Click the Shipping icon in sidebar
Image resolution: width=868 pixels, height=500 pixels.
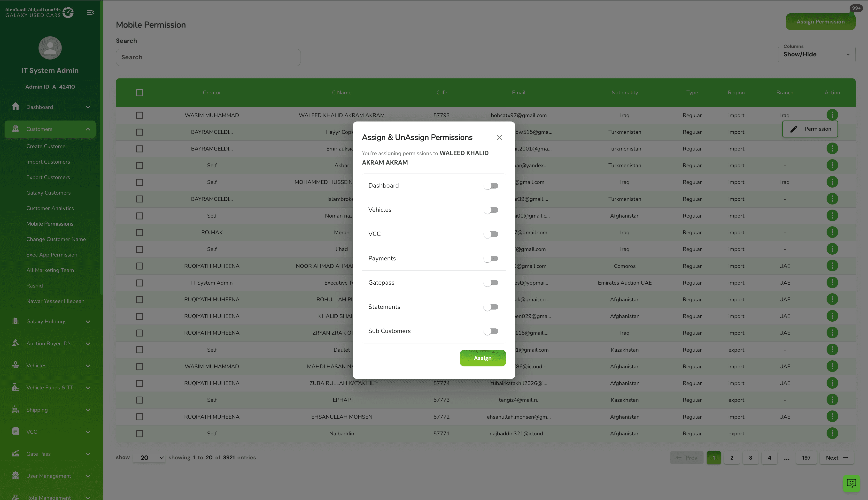point(15,409)
